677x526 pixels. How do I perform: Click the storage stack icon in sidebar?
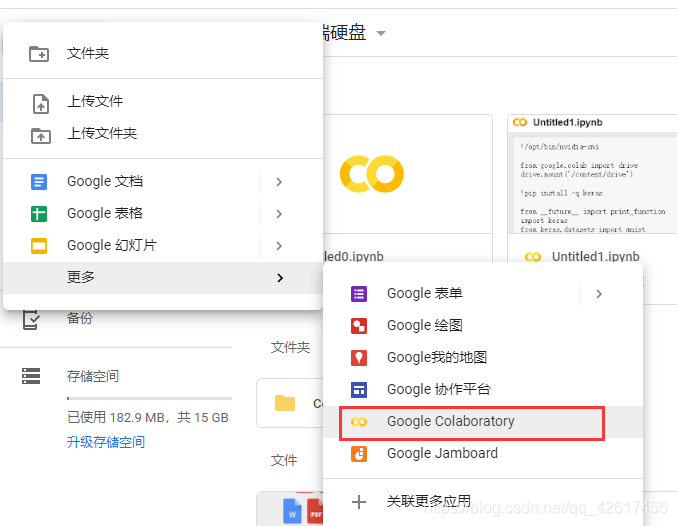(31, 376)
